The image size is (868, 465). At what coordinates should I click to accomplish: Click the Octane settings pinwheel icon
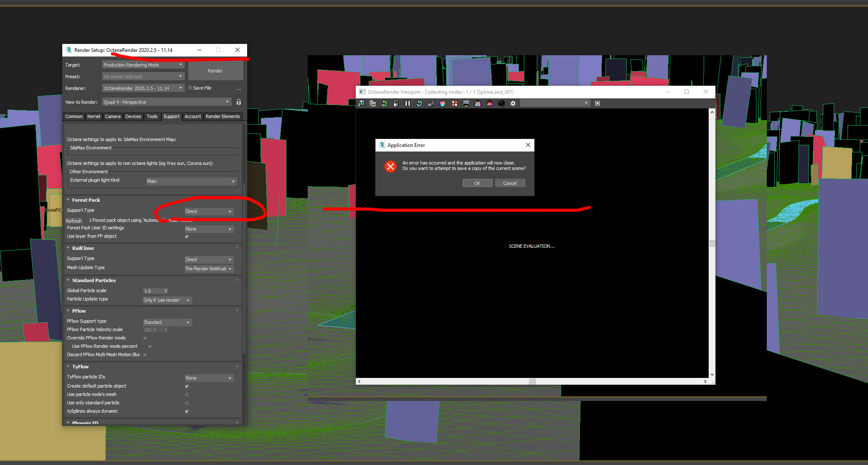513,103
